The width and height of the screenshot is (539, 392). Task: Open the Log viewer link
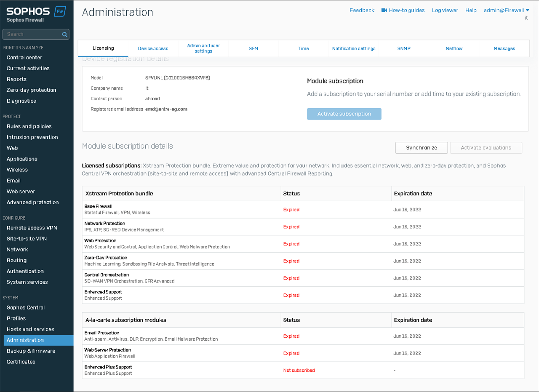click(x=445, y=10)
